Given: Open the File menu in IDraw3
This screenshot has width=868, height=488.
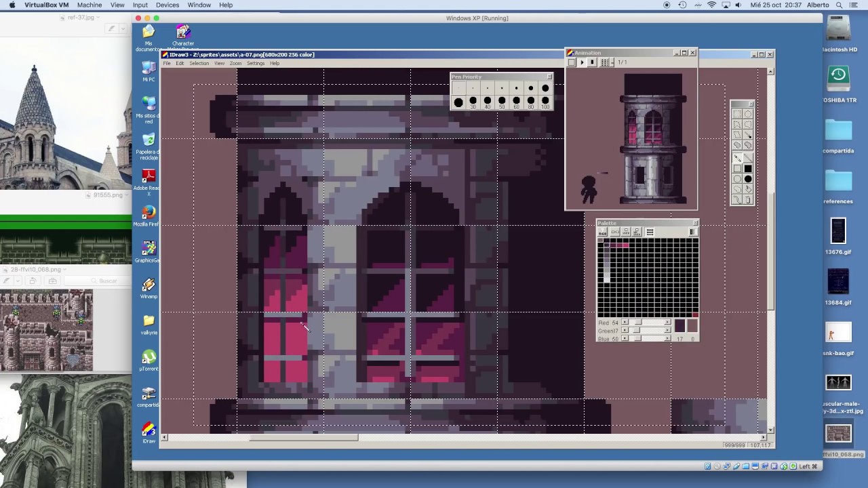Looking at the screenshot, I should point(167,63).
